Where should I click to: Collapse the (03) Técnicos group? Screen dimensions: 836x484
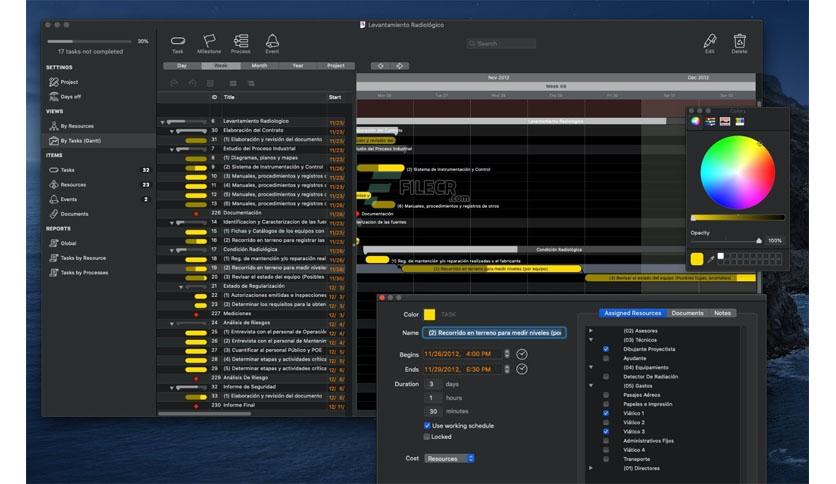591,340
